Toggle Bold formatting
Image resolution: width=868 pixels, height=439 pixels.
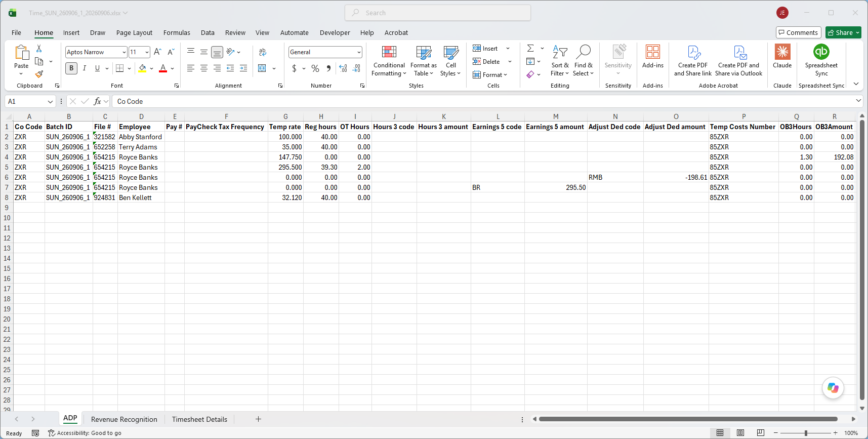[71, 68]
